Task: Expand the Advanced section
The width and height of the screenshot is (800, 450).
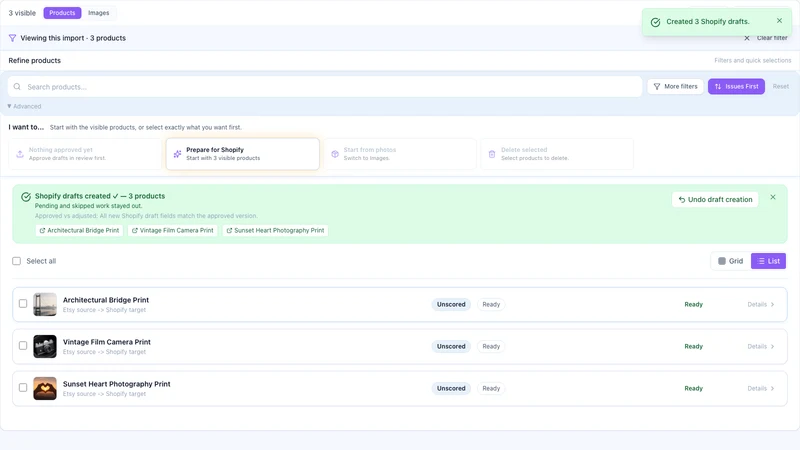Action: 24,106
